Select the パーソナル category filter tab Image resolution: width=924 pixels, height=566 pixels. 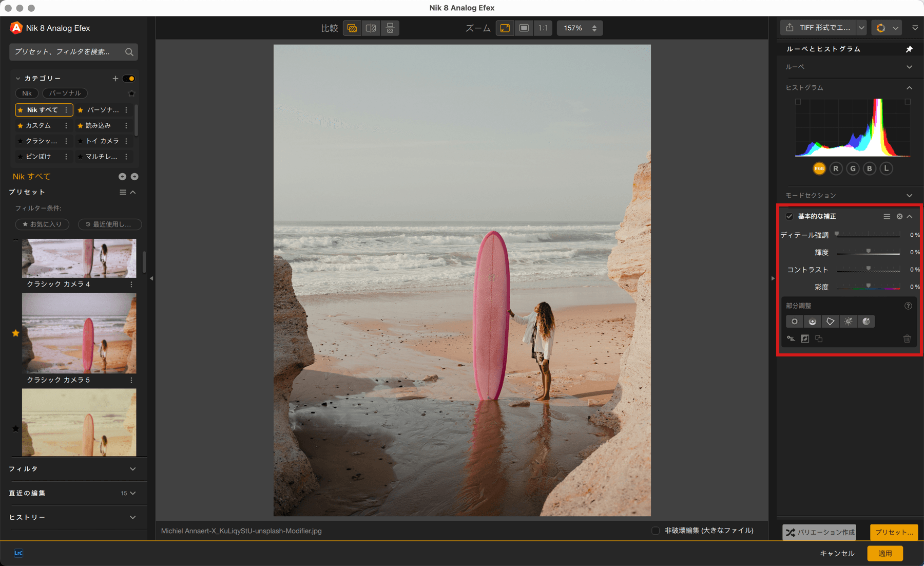pyautogui.click(x=65, y=93)
